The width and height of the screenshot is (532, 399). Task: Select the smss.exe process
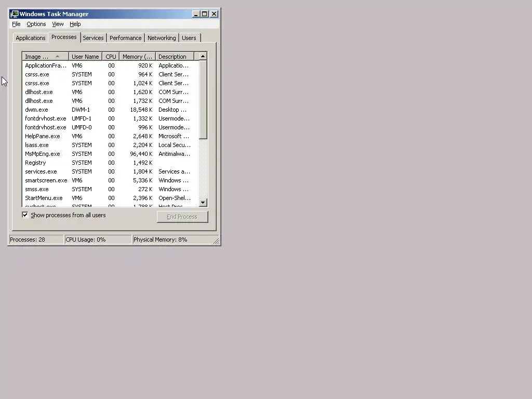(110, 189)
